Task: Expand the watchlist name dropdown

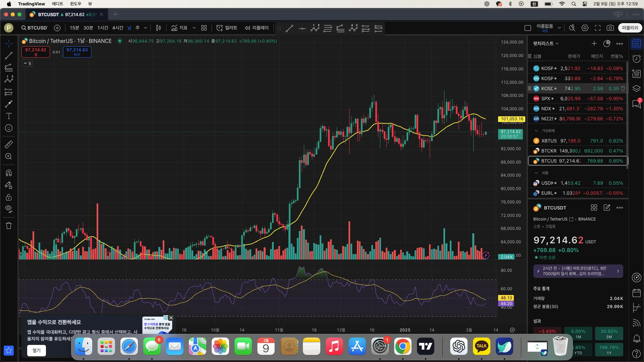Action: click(546, 44)
